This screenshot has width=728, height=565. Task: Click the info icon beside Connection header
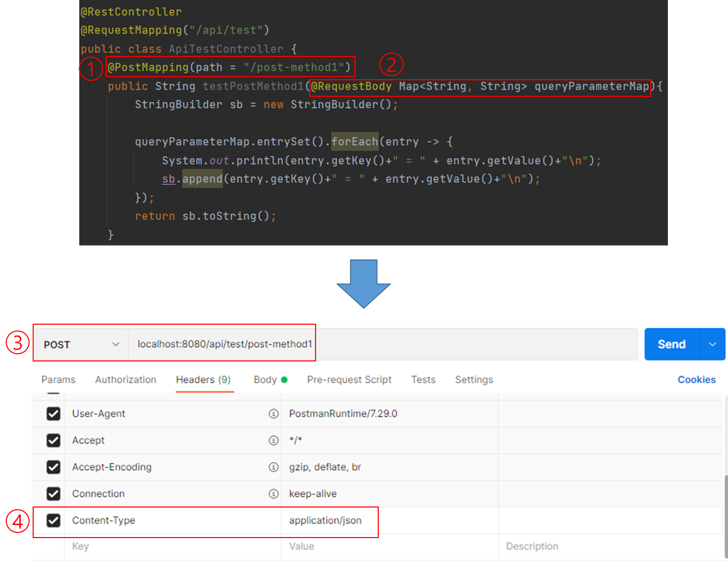(x=274, y=494)
